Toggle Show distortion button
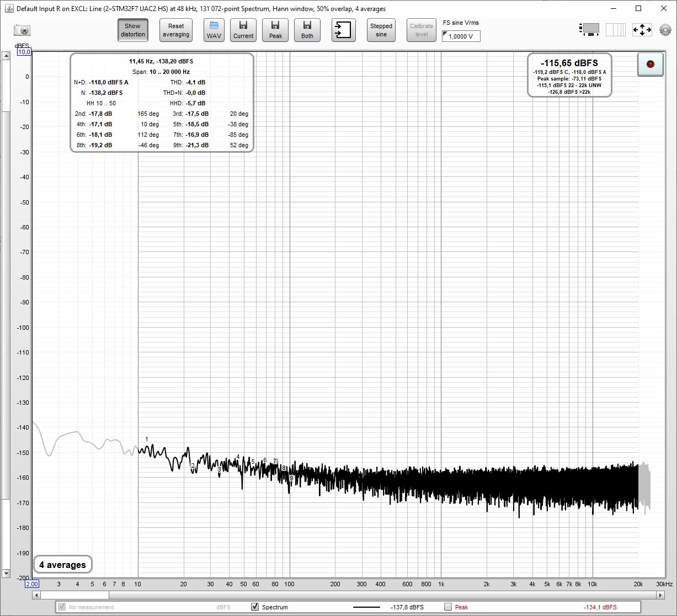The width and height of the screenshot is (677, 616). coord(132,30)
